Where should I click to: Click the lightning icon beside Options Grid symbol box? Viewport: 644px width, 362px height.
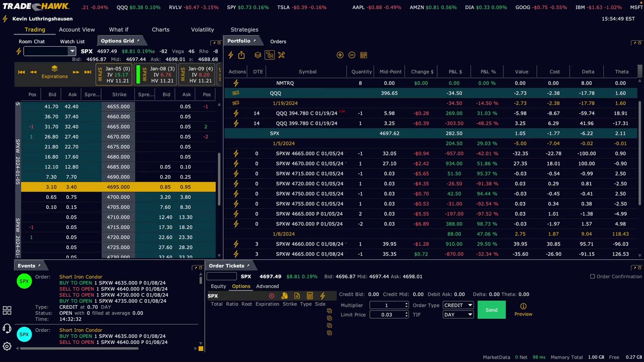coord(19,51)
